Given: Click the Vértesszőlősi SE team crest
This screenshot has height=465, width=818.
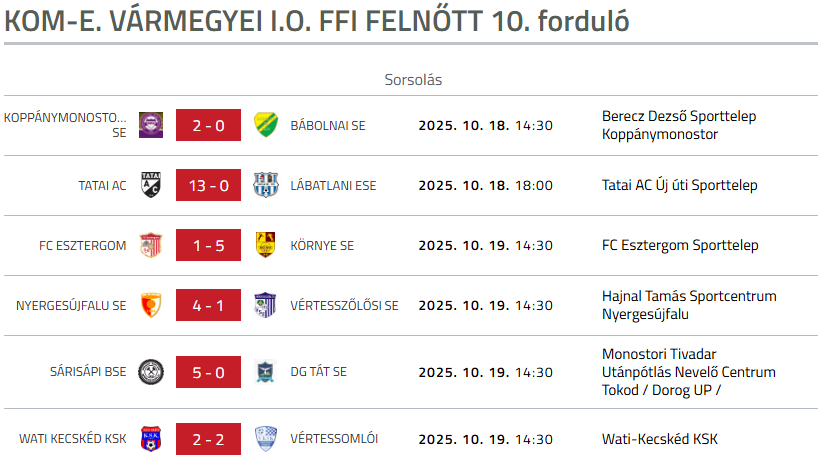Looking at the screenshot, I should [x=265, y=305].
